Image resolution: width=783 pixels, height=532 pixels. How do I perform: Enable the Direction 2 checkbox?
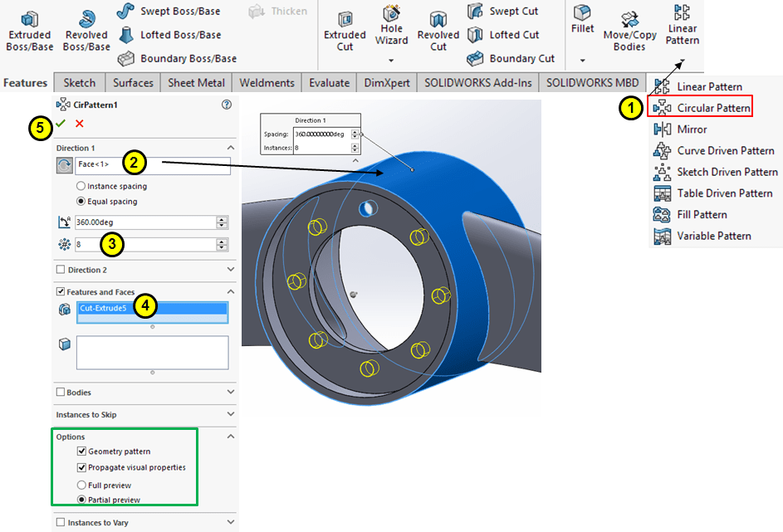pyautogui.click(x=61, y=270)
